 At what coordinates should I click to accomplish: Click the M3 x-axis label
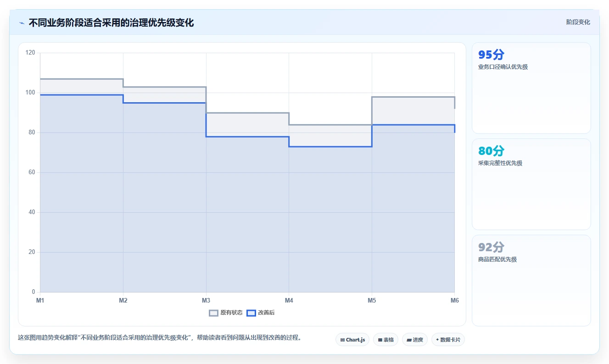pos(206,301)
